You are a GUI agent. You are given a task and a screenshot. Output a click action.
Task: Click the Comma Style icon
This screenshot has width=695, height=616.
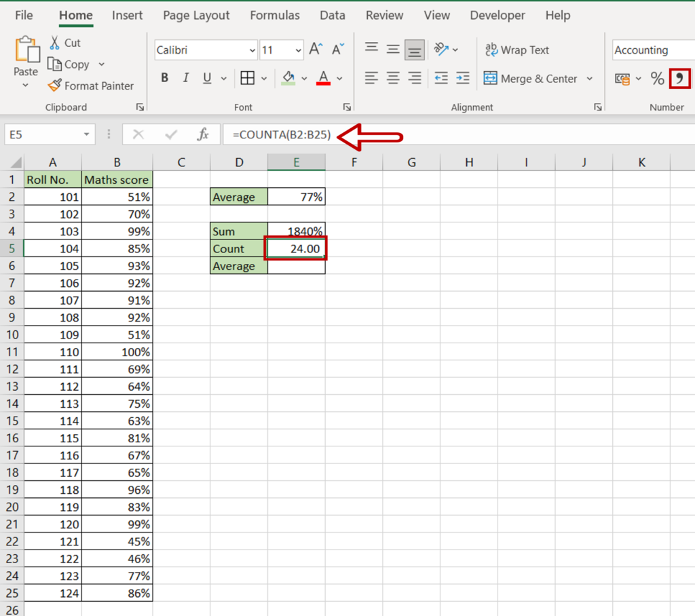click(x=681, y=78)
